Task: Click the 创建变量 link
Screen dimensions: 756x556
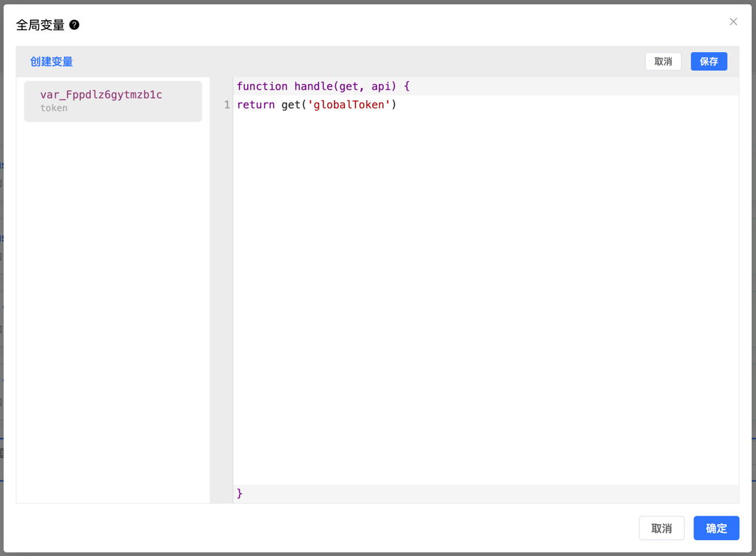Action: [x=51, y=62]
